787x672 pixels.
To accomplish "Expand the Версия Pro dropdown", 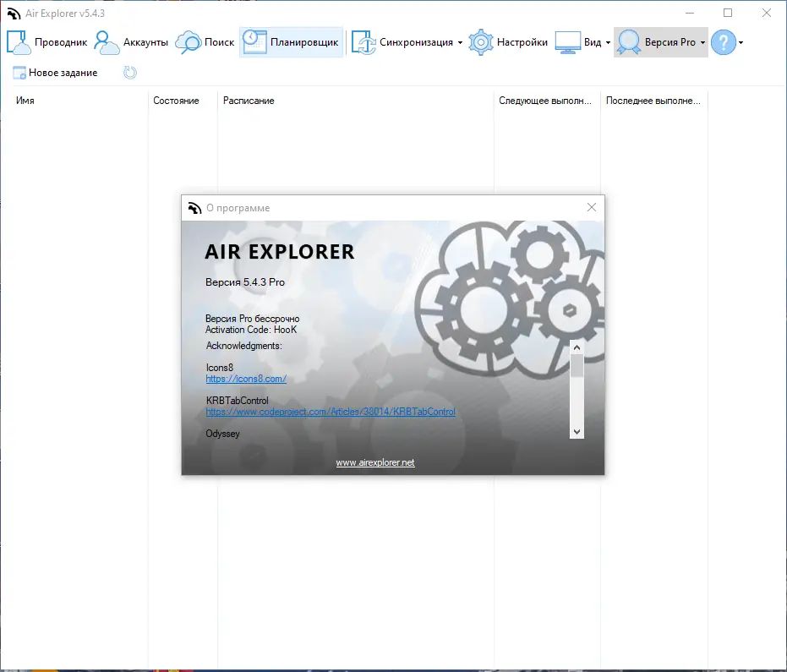I will point(702,41).
